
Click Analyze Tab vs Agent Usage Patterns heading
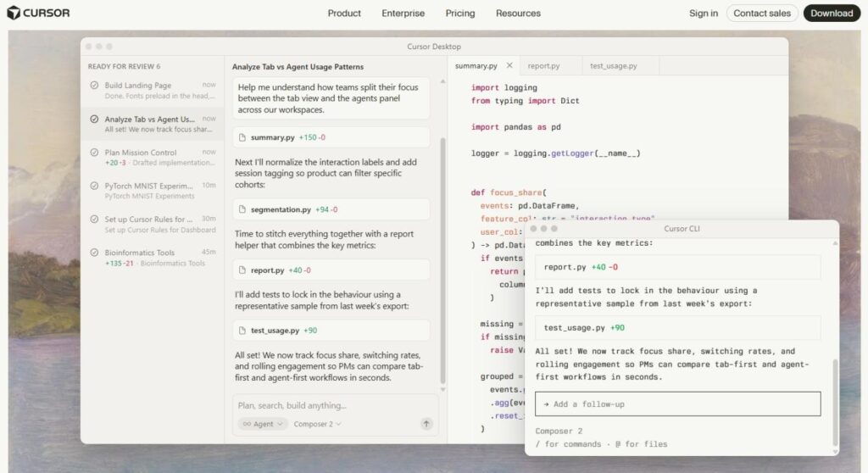click(x=298, y=66)
